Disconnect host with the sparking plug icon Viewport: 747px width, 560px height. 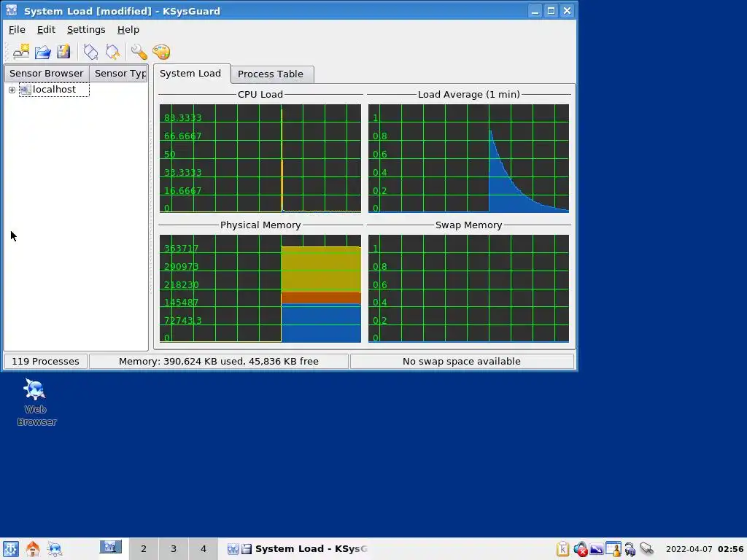tap(112, 52)
